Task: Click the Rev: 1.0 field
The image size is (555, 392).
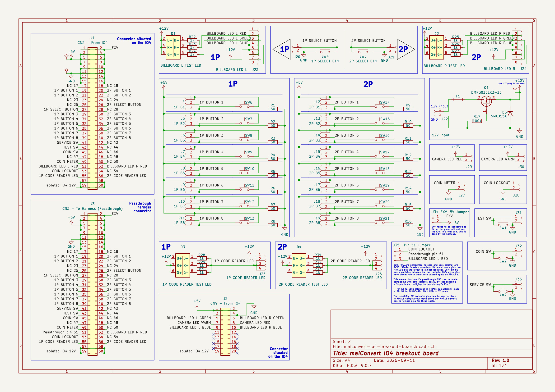Action: [500, 360]
